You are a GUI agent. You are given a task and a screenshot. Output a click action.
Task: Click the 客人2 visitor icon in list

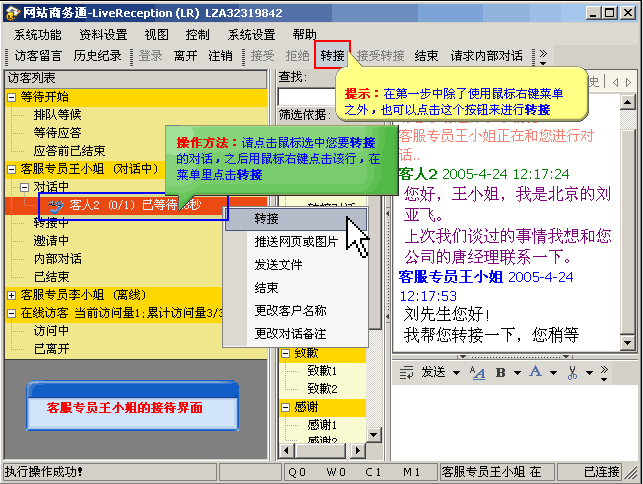point(55,205)
